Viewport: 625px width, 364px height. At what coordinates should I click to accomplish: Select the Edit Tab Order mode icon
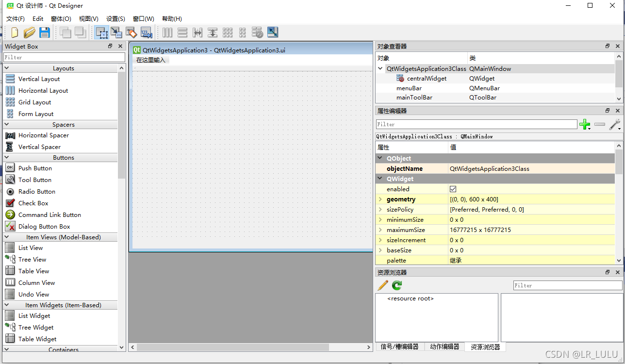pos(146,33)
